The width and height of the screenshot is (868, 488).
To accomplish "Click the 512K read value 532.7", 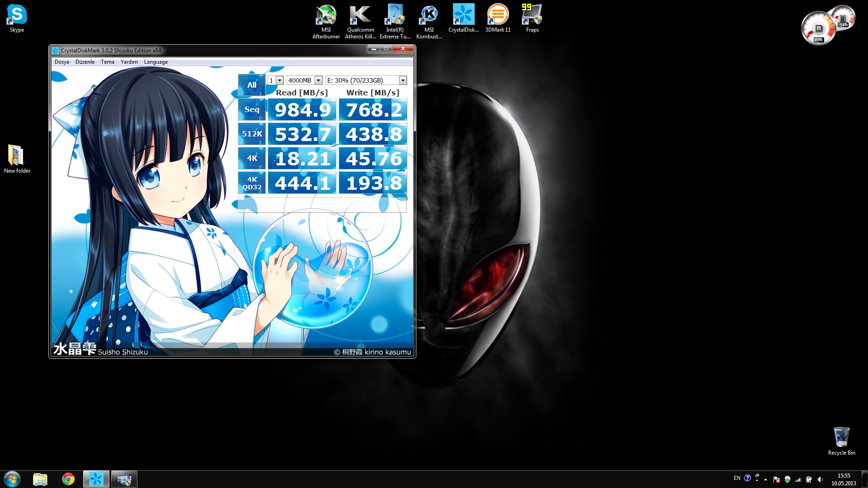I will click(x=302, y=134).
